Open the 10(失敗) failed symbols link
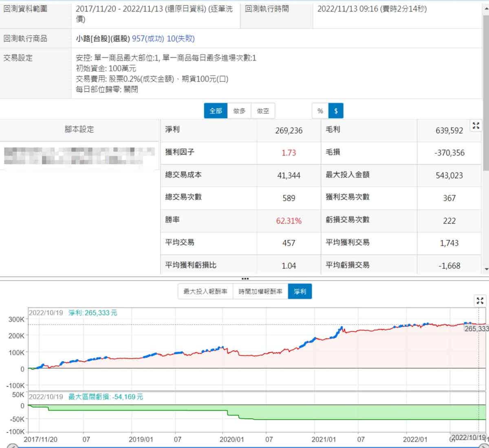The image size is (489, 448). click(181, 39)
